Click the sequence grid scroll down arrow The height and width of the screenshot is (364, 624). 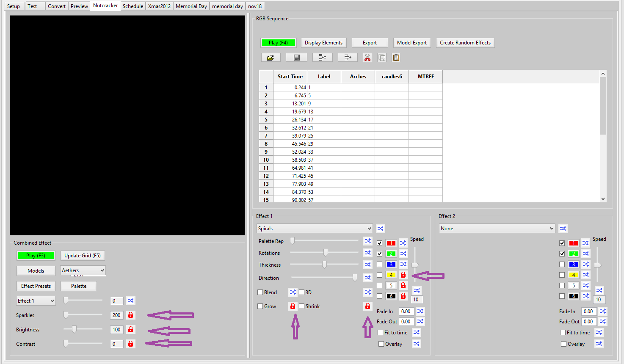pyautogui.click(x=603, y=199)
